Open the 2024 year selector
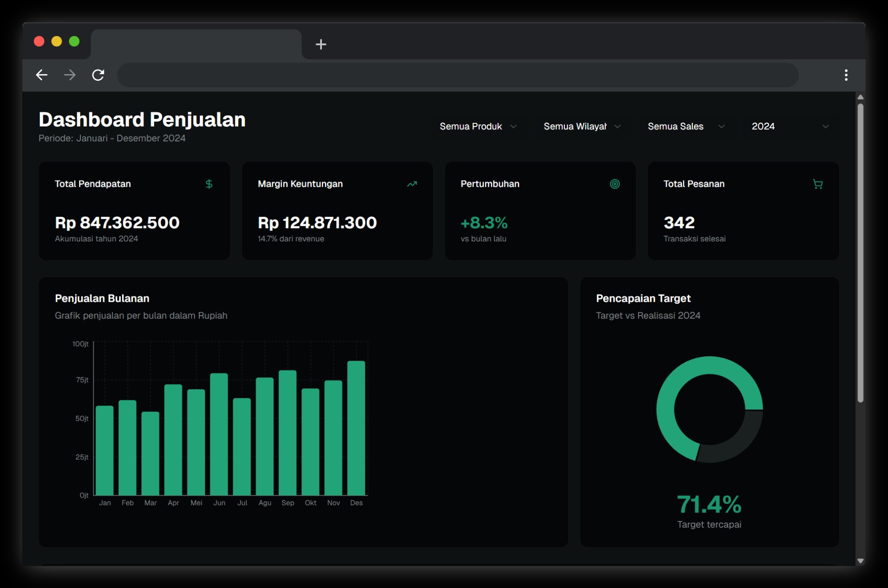This screenshot has height=588, width=888. point(790,126)
